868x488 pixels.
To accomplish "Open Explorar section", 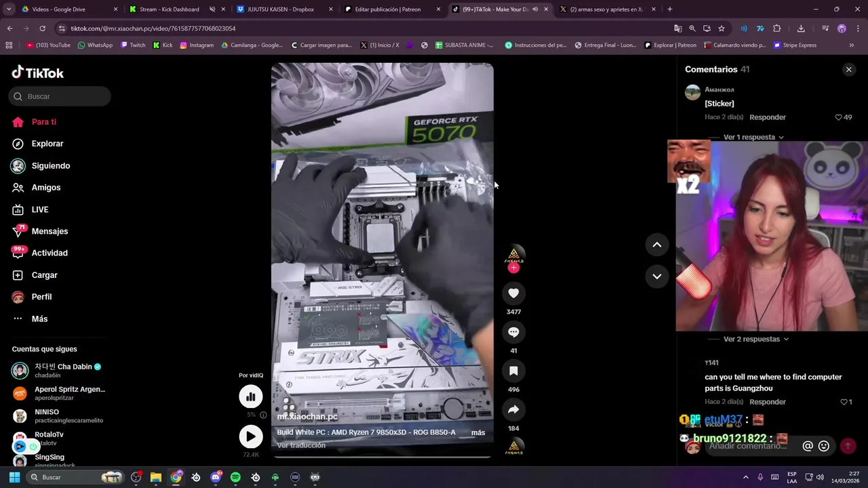I will coord(47,144).
